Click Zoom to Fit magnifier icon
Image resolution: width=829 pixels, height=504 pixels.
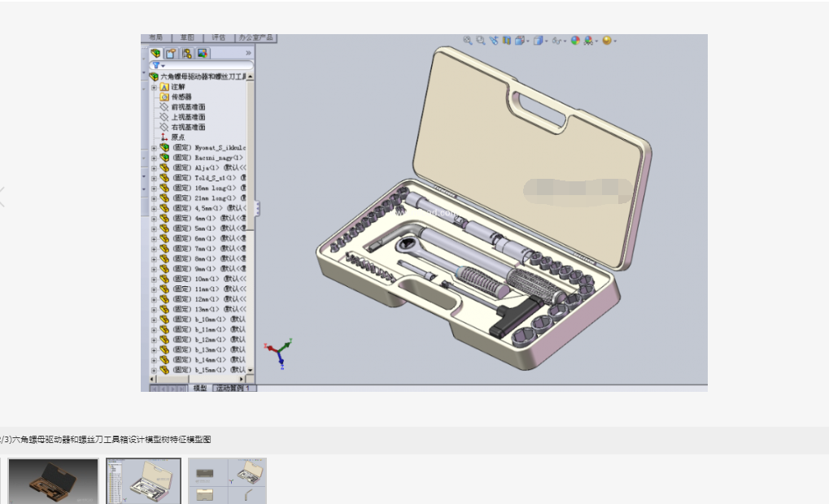click(x=467, y=40)
